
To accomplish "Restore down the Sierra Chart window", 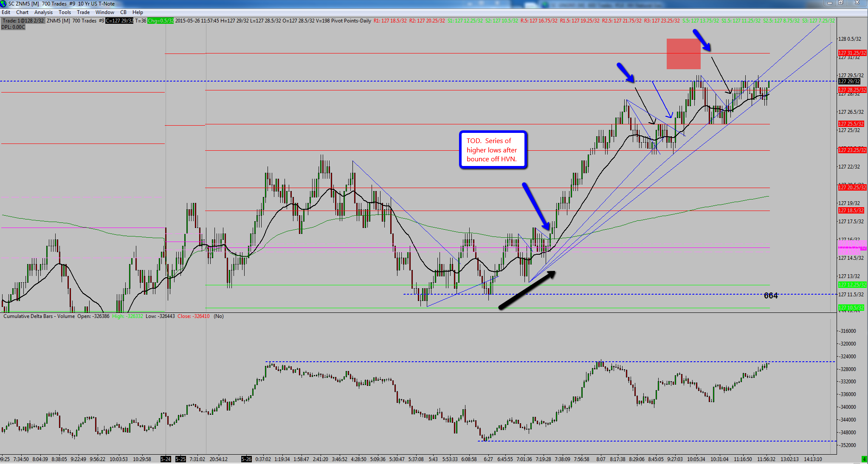I will point(840,3).
